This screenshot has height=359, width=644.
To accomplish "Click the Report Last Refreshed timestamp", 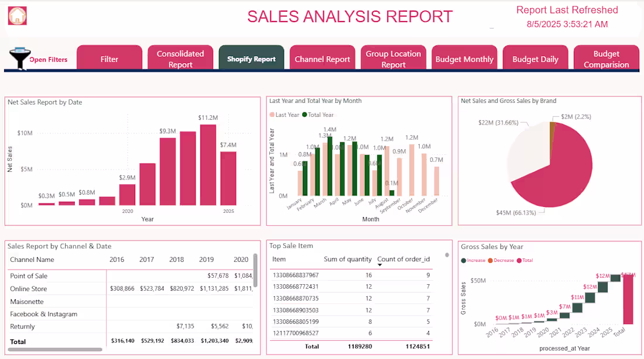I will 567,24.
